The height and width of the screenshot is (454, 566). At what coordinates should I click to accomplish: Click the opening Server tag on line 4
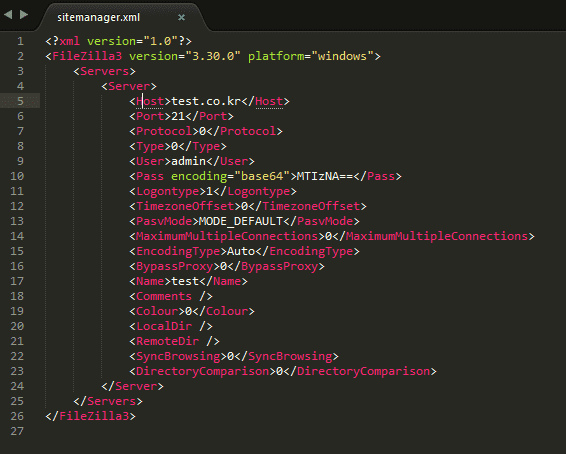coord(129,86)
